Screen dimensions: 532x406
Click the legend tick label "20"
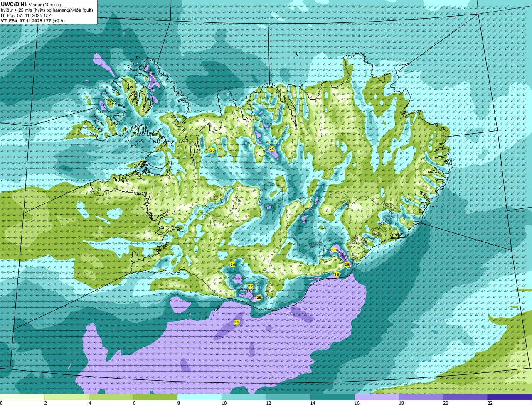pyautogui.click(x=446, y=403)
